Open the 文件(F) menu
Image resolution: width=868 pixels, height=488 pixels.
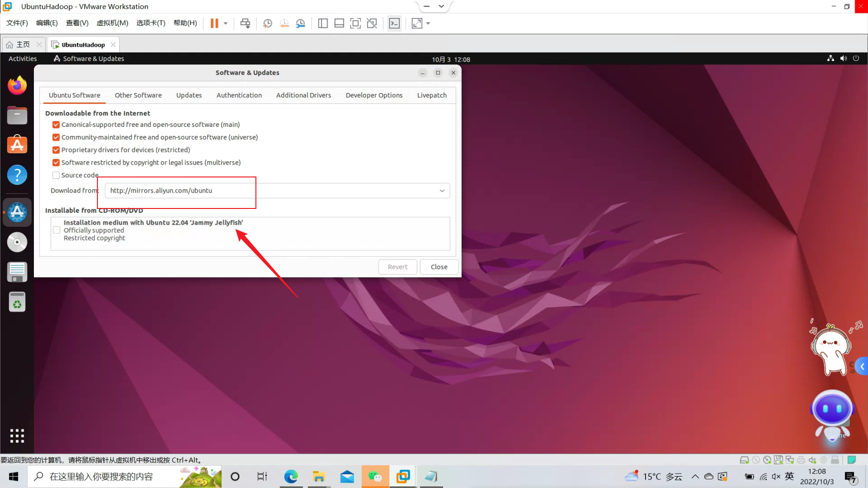pyautogui.click(x=17, y=23)
